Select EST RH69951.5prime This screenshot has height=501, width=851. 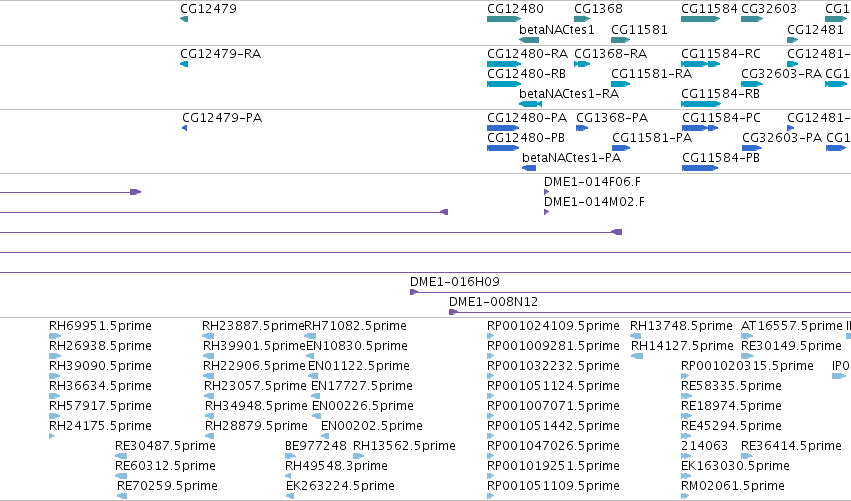pyautogui.click(x=55, y=336)
